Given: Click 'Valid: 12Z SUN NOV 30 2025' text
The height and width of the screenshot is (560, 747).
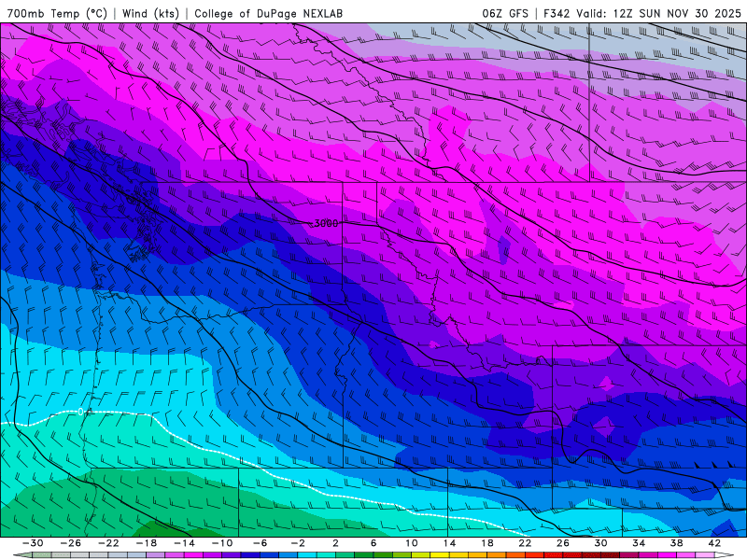Looking at the screenshot, I should coord(658,13).
